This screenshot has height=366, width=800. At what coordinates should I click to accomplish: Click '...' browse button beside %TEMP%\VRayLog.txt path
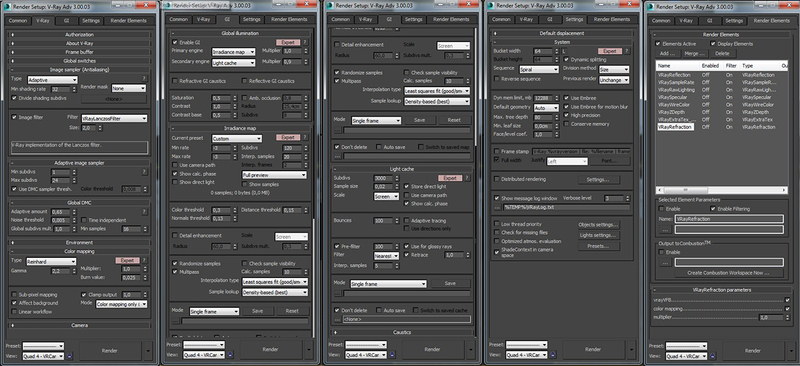tap(498, 208)
